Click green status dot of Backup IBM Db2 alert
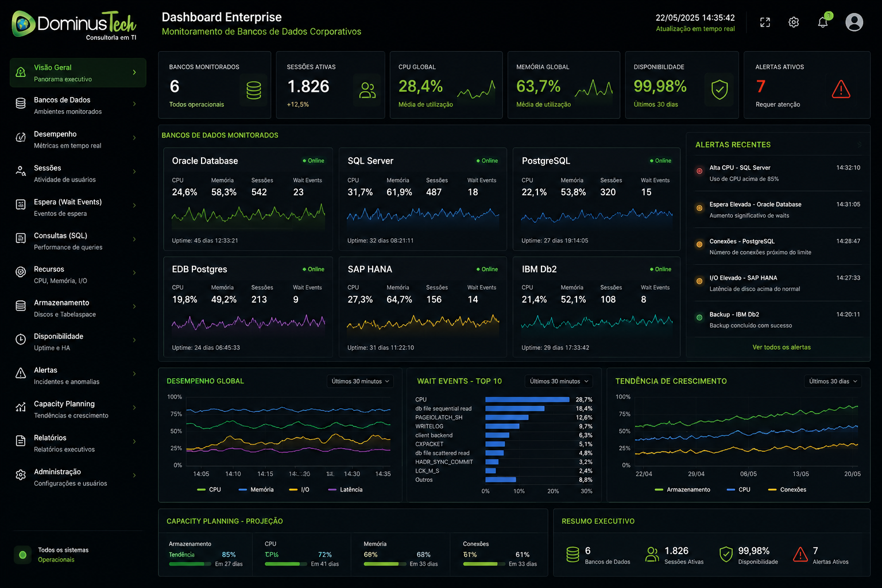Viewport: 882px width, 588px height. [699, 318]
